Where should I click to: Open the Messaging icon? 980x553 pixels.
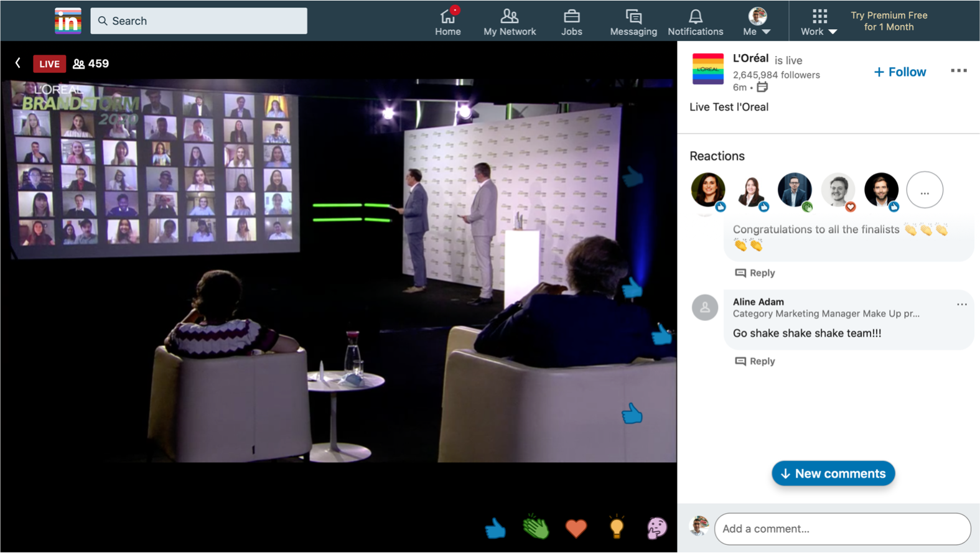tap(633, 22)
